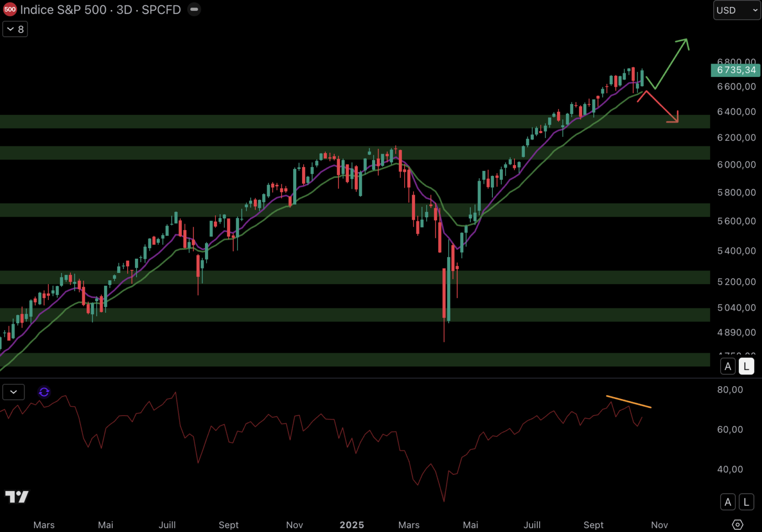Click the current price label 6735,34
The width and height of the screenshot is (762, 532).
(735, 70)
